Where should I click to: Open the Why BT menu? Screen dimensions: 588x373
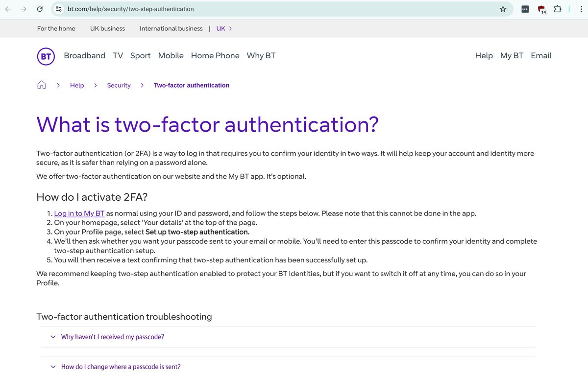(x=261, y=56)
